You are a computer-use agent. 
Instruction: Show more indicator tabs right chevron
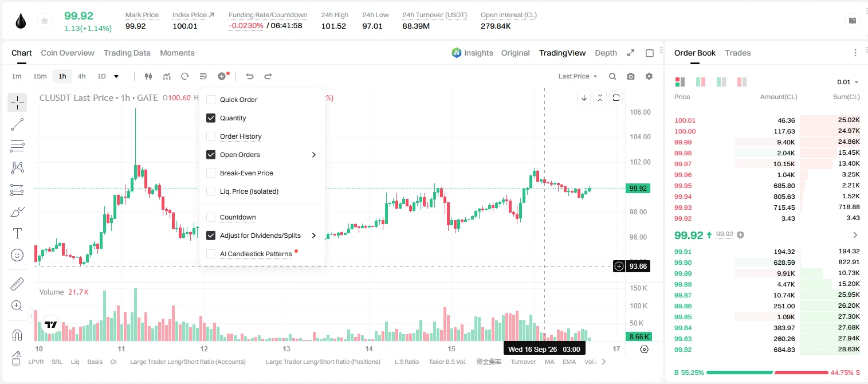pos(603,362)
